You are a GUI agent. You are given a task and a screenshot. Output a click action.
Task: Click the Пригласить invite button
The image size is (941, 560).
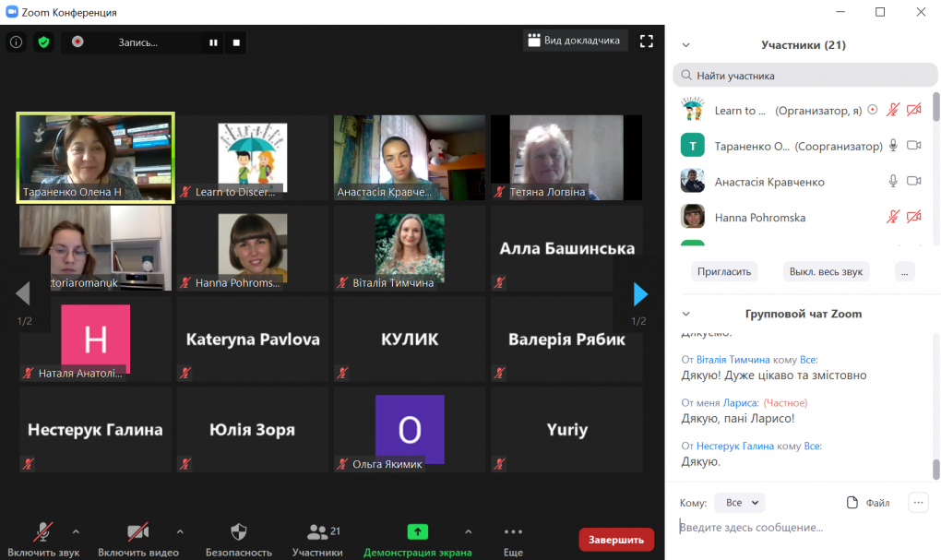click(x=724, y=271)
